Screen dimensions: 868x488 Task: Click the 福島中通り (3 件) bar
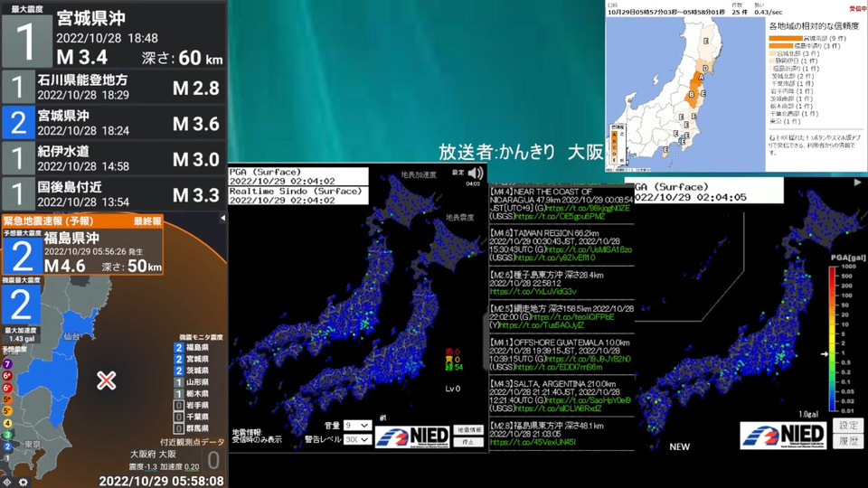tap(781, 46)
